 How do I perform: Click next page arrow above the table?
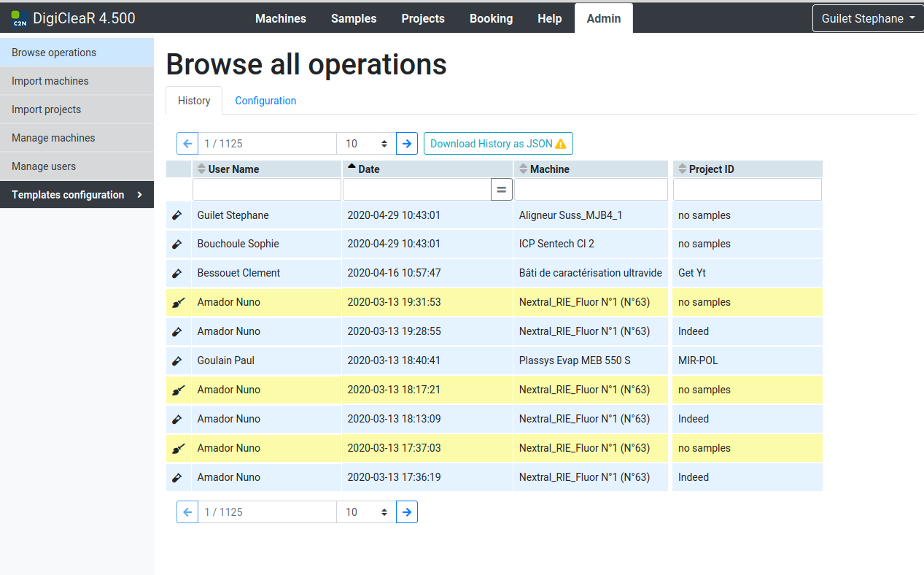407,144
